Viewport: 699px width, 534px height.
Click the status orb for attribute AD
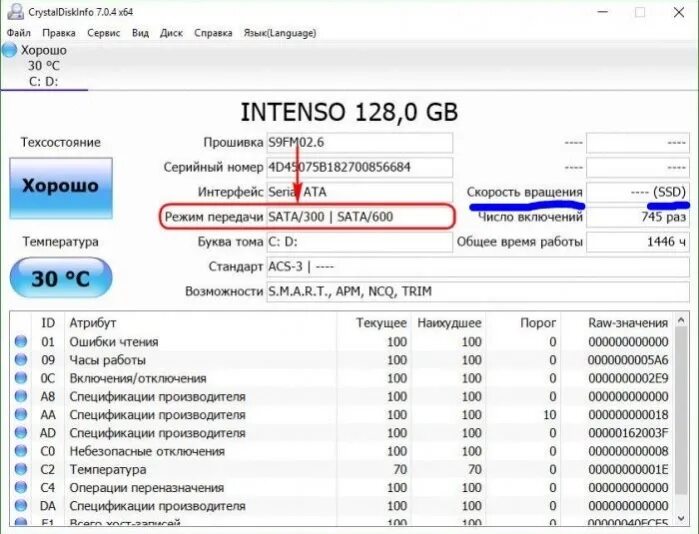[21, 433]
